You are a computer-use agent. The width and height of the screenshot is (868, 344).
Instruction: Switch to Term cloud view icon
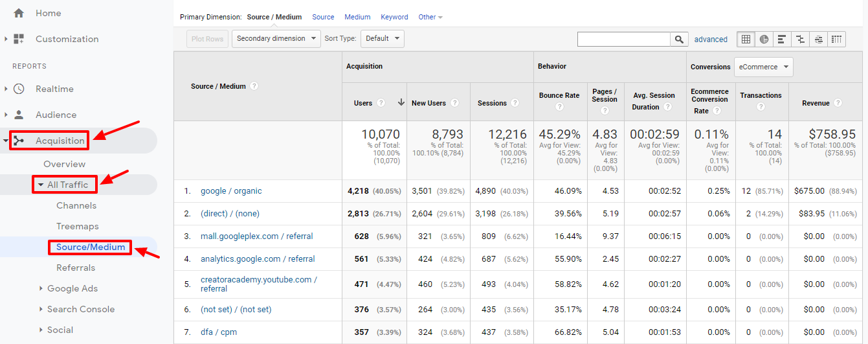(818, 39)
